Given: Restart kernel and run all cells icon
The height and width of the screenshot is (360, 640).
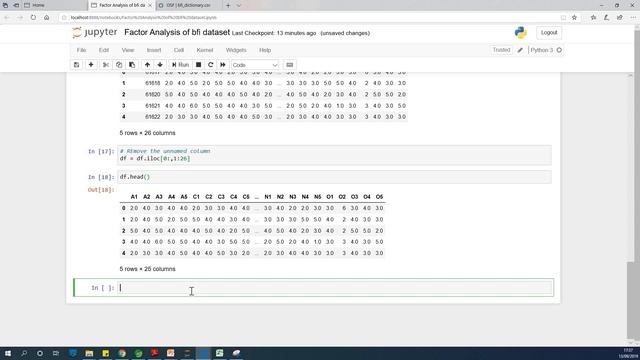Looking at the screenshot, I should coord(223,65).
